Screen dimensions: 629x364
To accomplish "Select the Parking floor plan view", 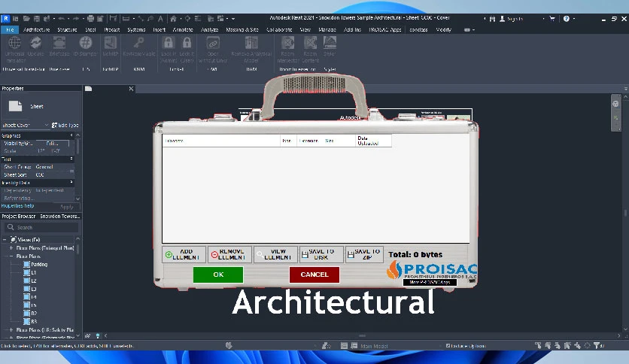I will pos(39,264).
